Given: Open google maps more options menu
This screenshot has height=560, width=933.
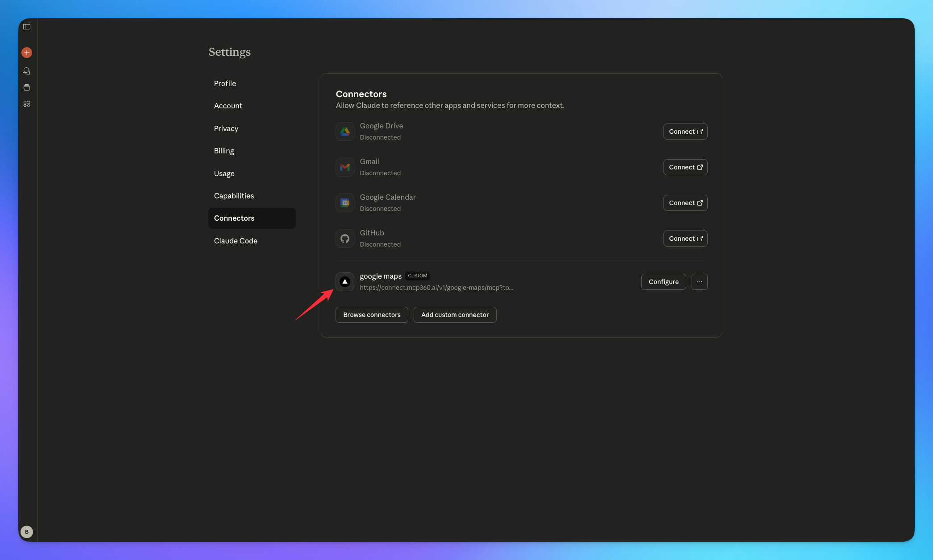Looking at the screenshot, I should pos(699,282).
